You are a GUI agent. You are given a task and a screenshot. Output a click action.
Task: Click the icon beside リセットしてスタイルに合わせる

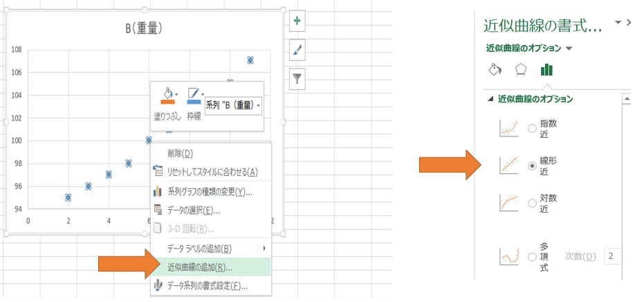pyautogui.click(x=158, y=172)
